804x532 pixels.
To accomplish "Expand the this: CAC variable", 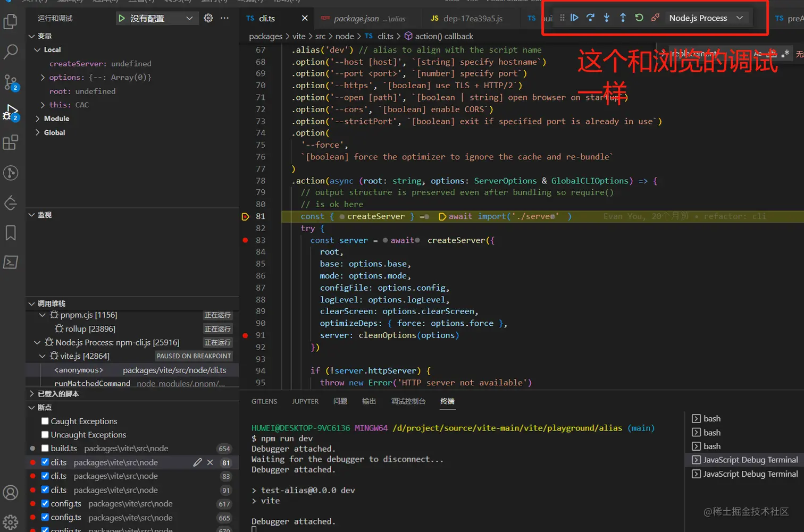I will pyautogui.click(x=43, y=105).
